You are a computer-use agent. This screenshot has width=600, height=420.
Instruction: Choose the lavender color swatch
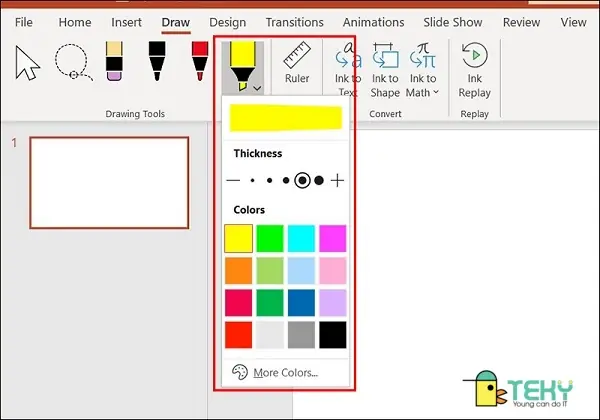pyautogui.click(x=333, y=303)
